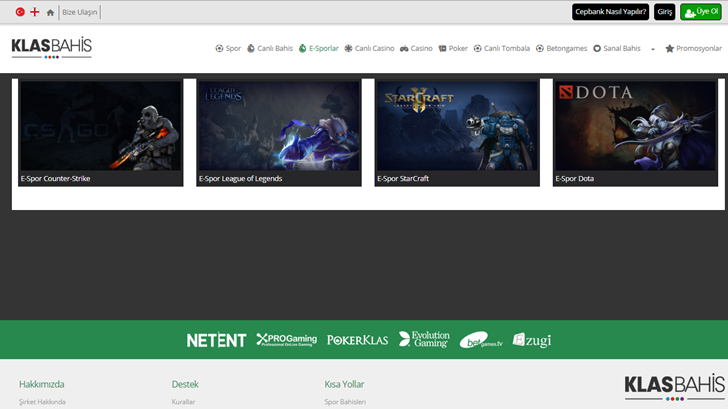728x409 pixels.
Task: Open the Spor Bahisleri footer link
Action: 345,402
